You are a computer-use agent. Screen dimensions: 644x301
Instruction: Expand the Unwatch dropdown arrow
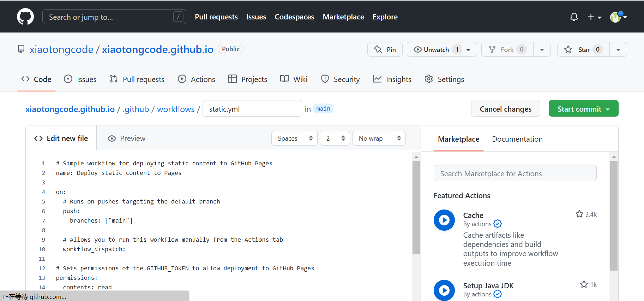468,50
